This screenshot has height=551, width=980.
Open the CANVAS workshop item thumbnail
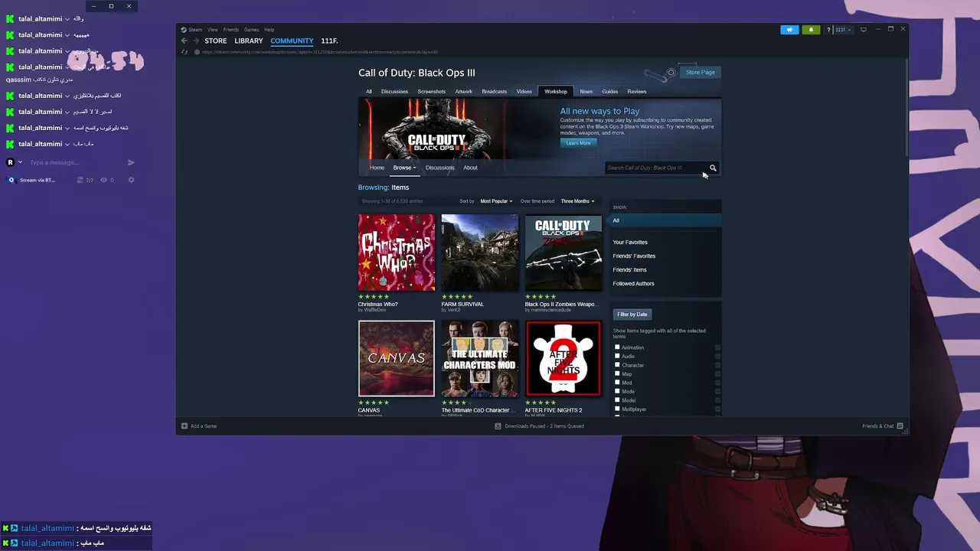397,359
